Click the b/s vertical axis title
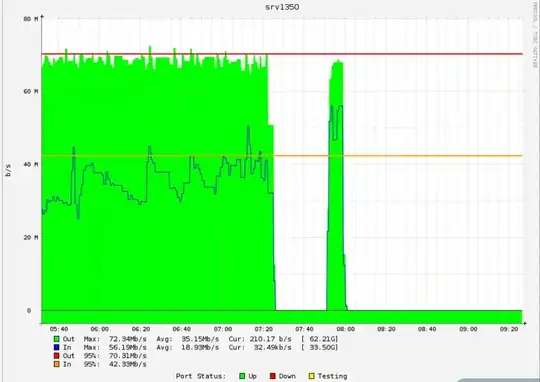The image size is (540, 382). tap(8, 170)
